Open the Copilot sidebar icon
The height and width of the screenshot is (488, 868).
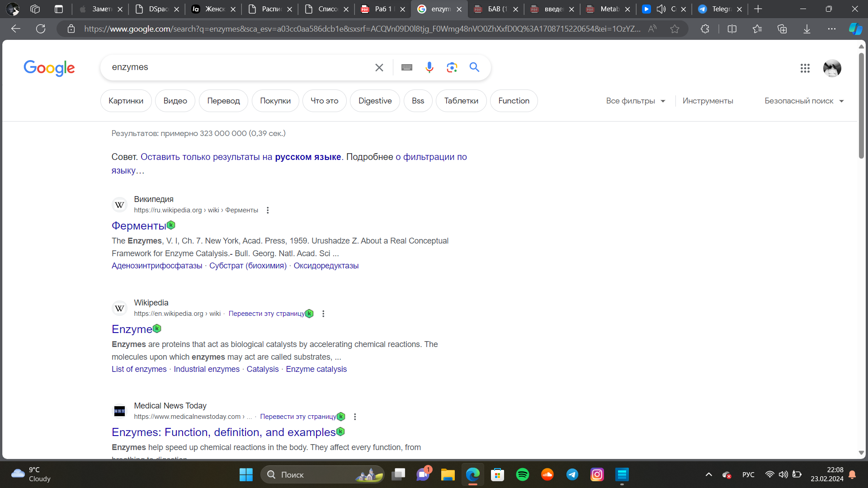855,29
